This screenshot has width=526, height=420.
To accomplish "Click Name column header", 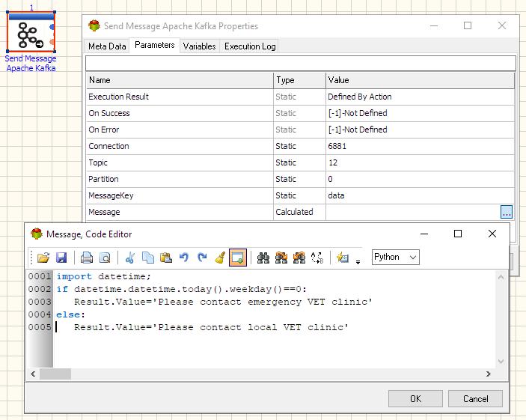I will [x=180, y=80].
